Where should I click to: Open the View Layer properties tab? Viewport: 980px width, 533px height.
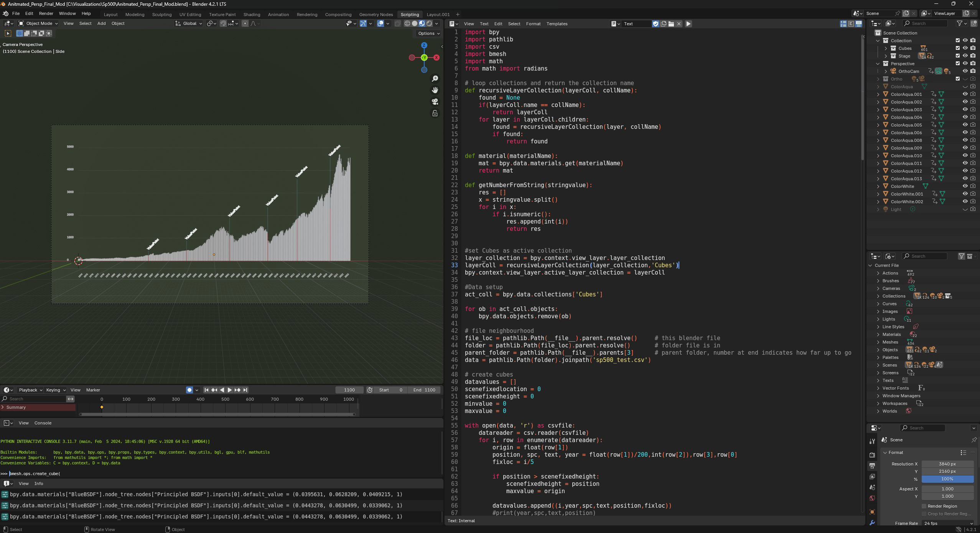click(x=872, y=477)
